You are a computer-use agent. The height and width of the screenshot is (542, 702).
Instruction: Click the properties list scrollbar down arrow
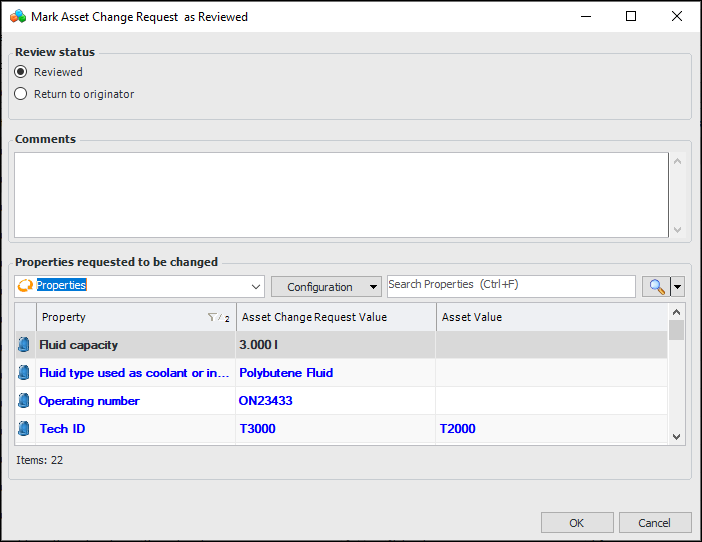[677, 436]
